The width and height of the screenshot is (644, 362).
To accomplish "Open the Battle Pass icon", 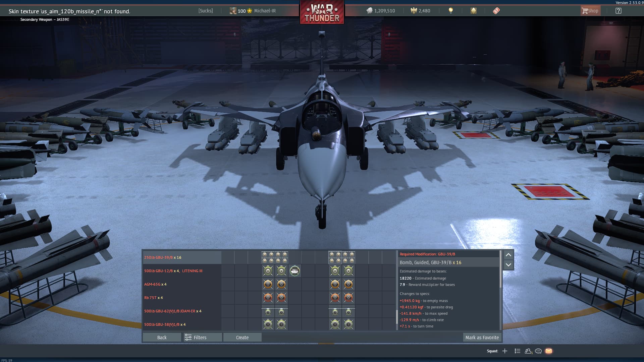I will point(496,11).
